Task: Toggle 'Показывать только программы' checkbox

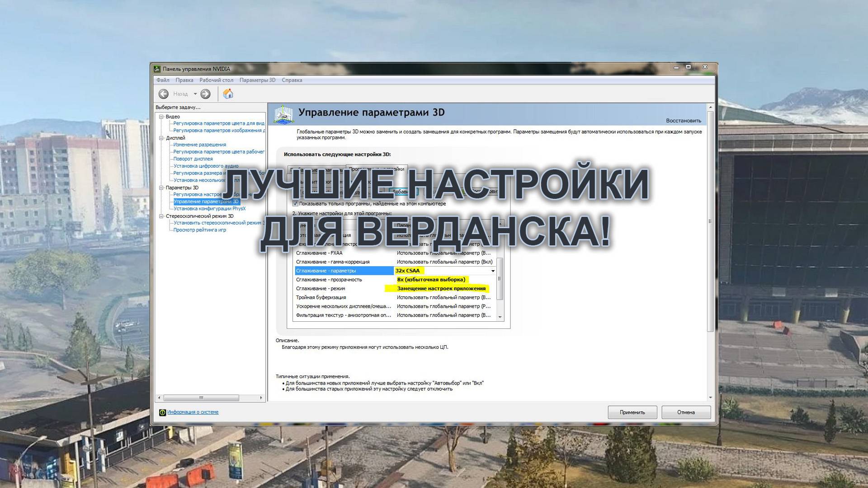Action: click(295, 204)
